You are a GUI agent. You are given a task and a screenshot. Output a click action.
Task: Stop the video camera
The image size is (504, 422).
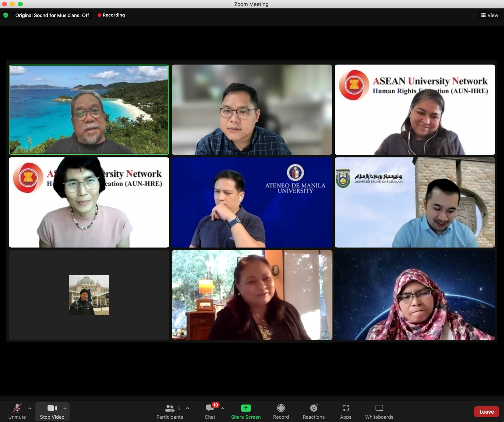click(52, 411)
